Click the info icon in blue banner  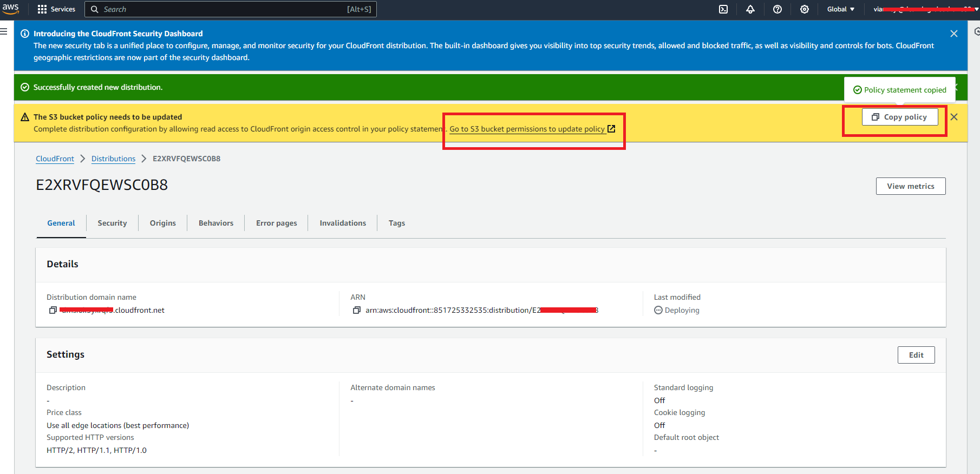pyautogui.click(x=25, y=34)
